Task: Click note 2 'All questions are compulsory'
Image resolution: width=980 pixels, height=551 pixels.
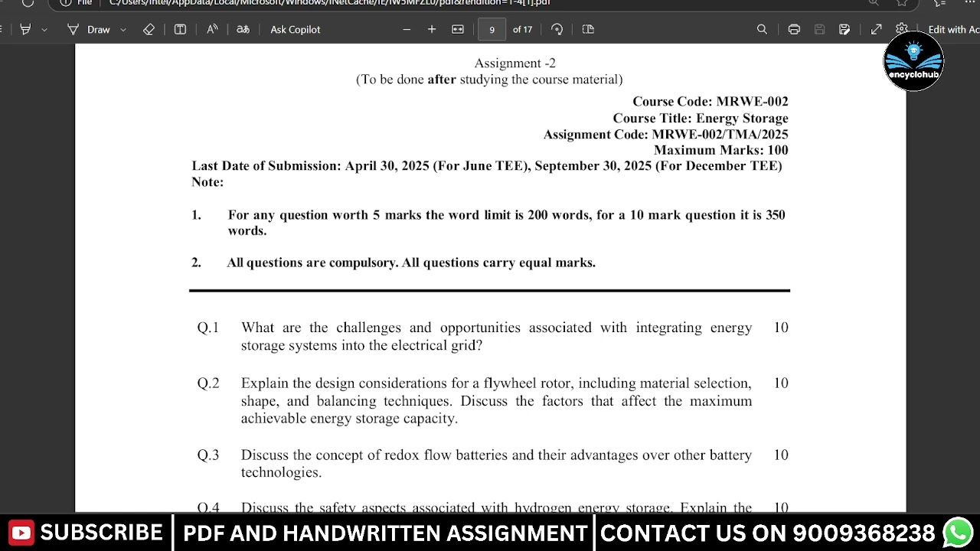Action: click(411, 262)
